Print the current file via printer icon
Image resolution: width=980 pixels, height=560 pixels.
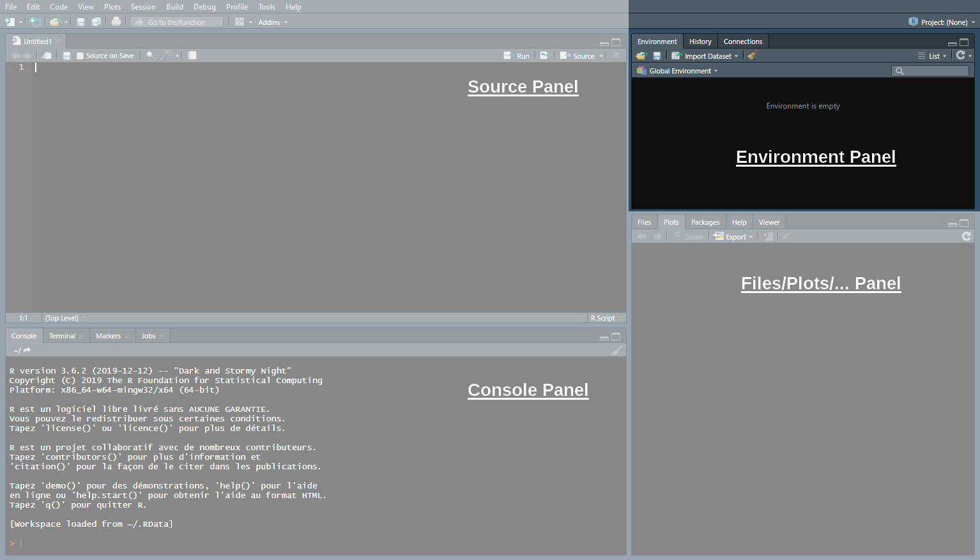(116, 22)
